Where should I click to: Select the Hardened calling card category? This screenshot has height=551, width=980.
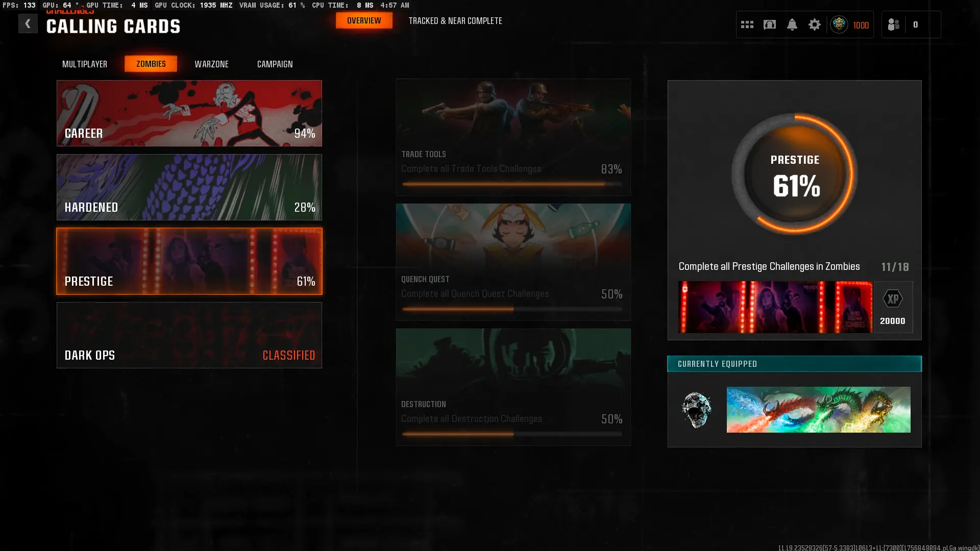(189, 187)
